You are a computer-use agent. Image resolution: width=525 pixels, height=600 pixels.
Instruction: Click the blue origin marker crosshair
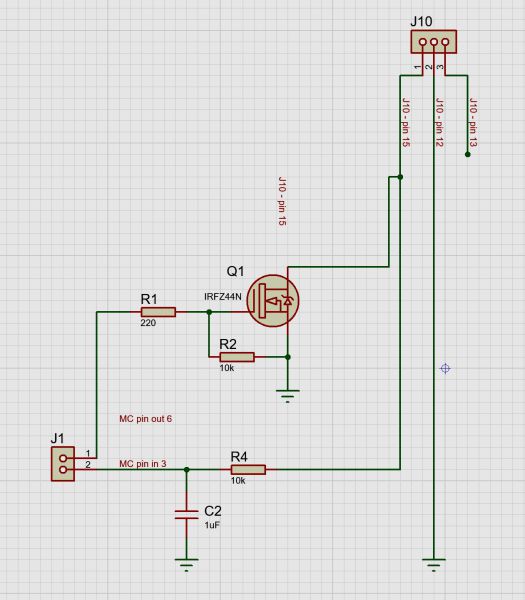click(445, 368)
